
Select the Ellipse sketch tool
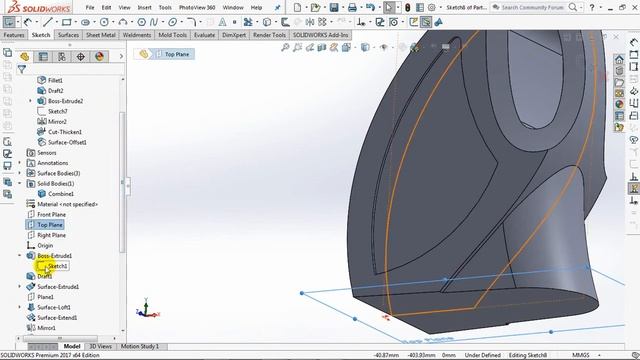point(173,22)
